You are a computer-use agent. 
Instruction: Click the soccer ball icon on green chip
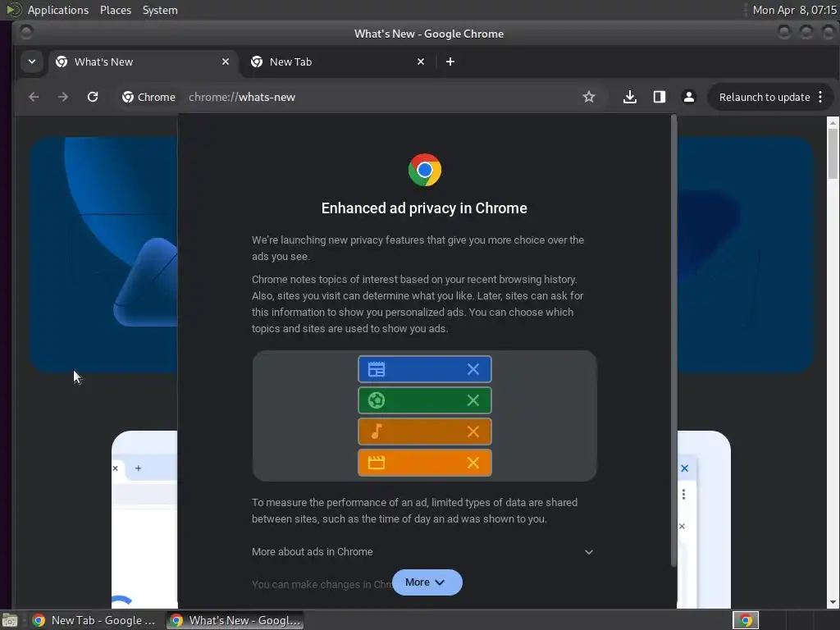(x=376, y=400)
